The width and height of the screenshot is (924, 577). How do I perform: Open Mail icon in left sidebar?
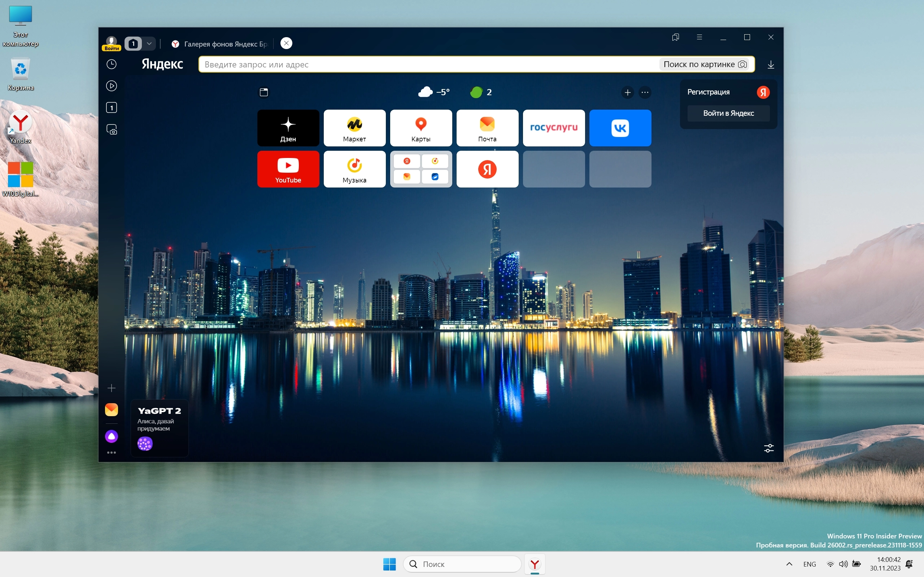pyautogui.click(x=111, y=409)
